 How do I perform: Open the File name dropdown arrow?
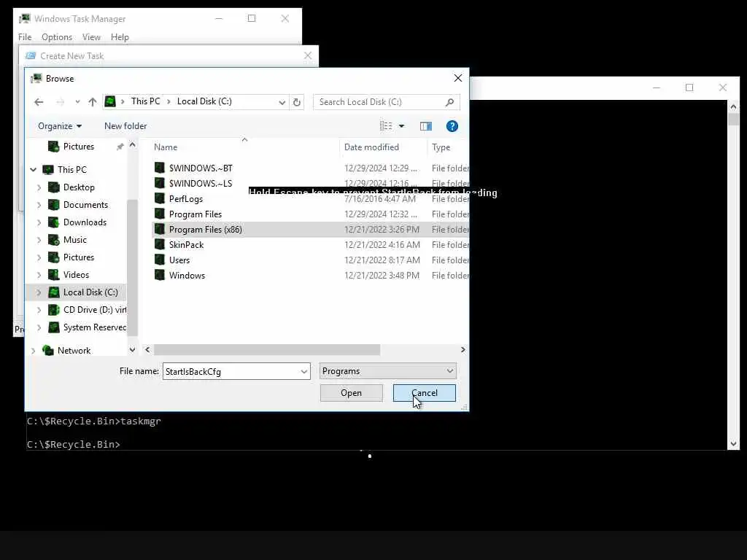304,371
